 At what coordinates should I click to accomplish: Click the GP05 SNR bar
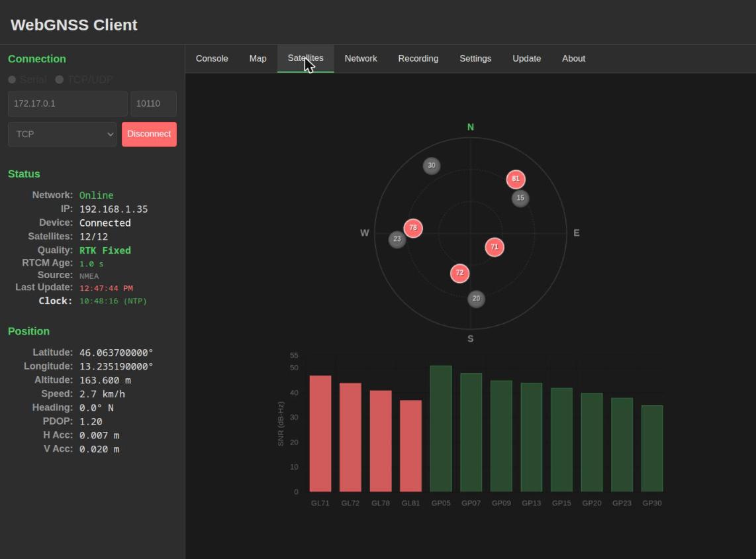tap(441, 429)
